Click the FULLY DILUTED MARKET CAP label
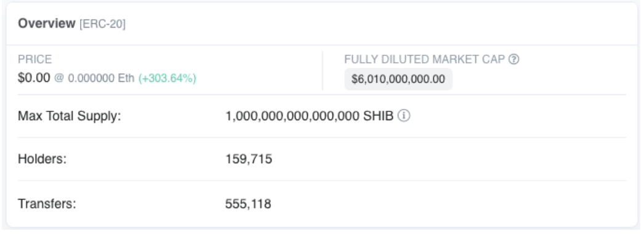644x234 pixels. (424, 60)
